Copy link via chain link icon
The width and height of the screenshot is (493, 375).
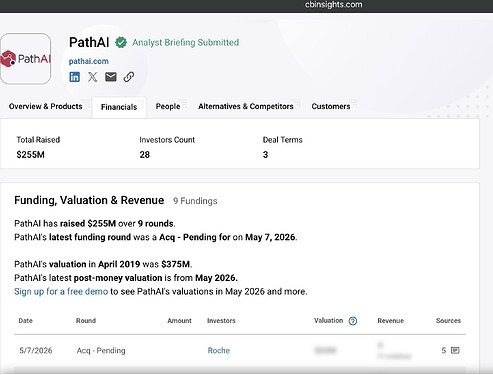pos(129,77)
